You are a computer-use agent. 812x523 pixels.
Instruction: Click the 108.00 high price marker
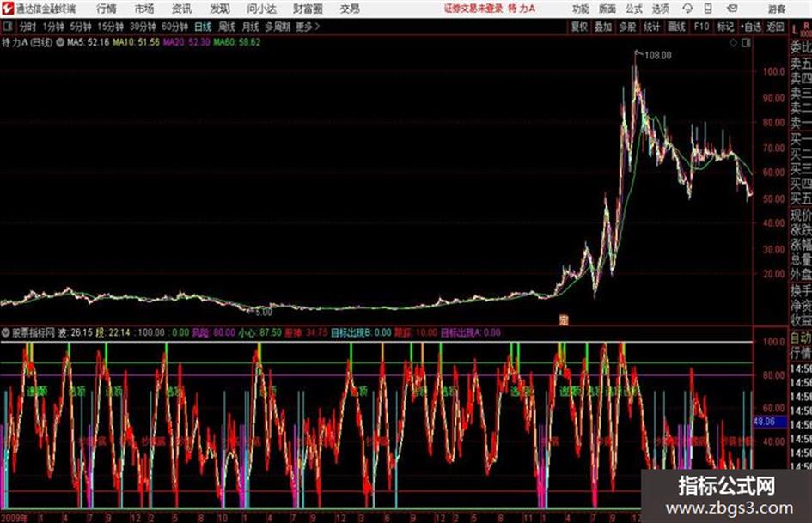tap(657, 56)
